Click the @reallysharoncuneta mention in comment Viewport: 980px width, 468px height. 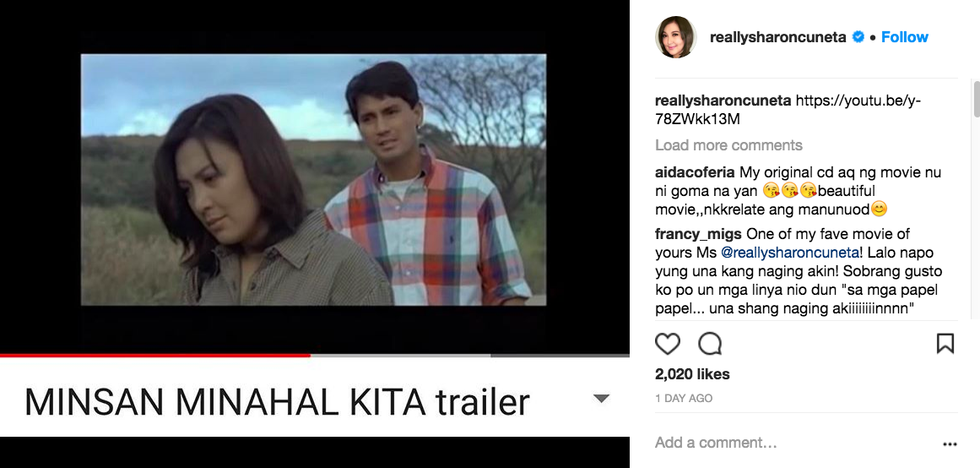[789, 253]
